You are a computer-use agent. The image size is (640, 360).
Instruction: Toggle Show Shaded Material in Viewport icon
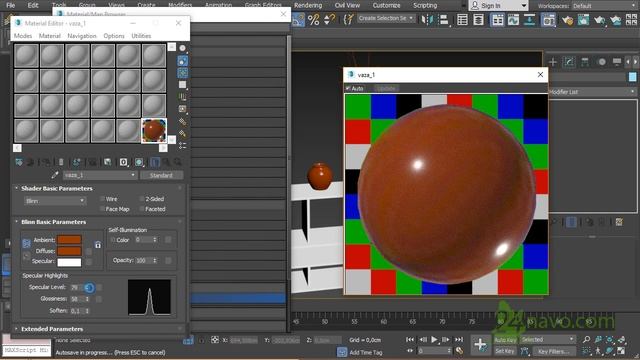click(x=139, y=162)
